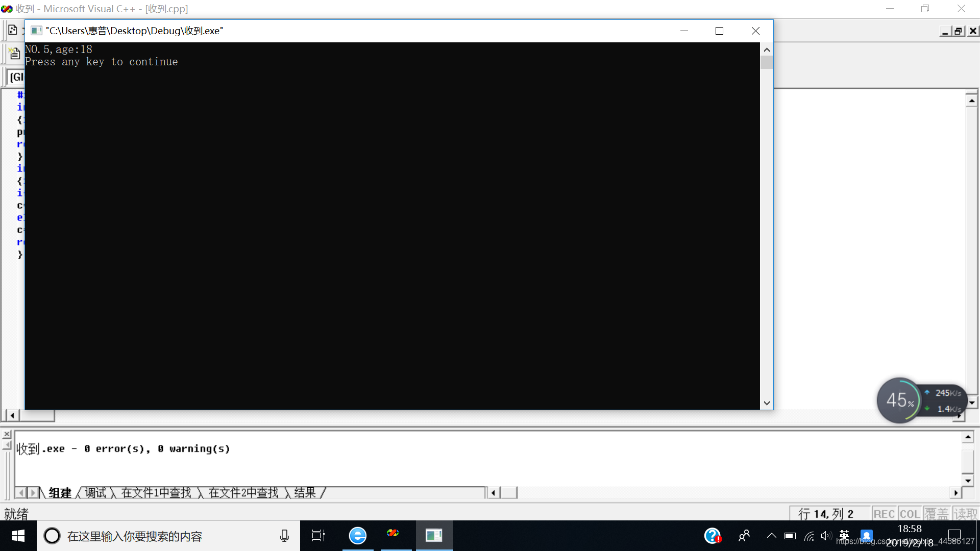The width and height of the screenshot is (980, 551).
Task: Click the battery tray icon
Action: point(790,536)
